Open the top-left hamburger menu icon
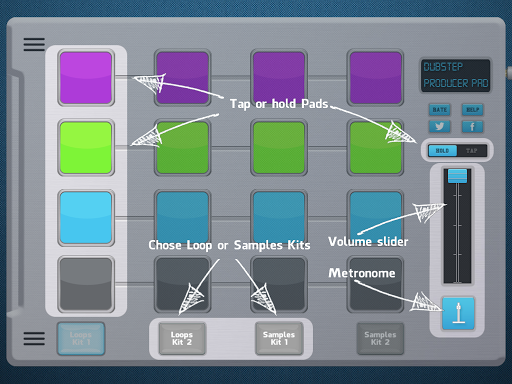 34,44
